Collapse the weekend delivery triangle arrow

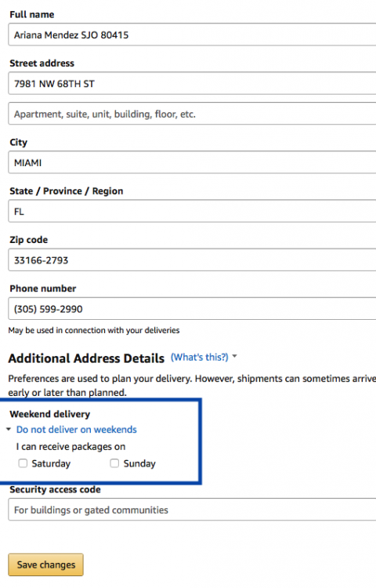click(x=9, y=430)
